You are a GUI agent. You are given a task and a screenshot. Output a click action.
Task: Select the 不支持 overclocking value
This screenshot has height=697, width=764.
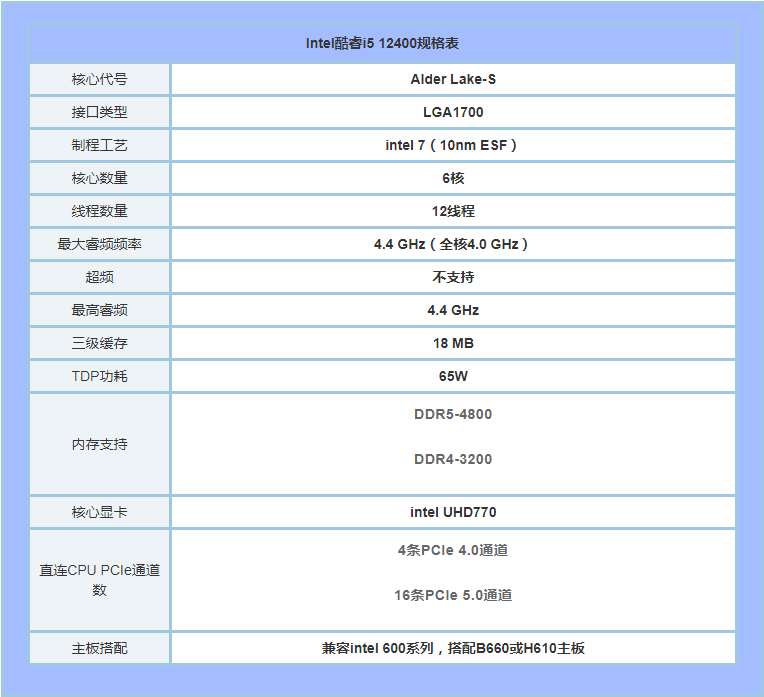[453, 277]
